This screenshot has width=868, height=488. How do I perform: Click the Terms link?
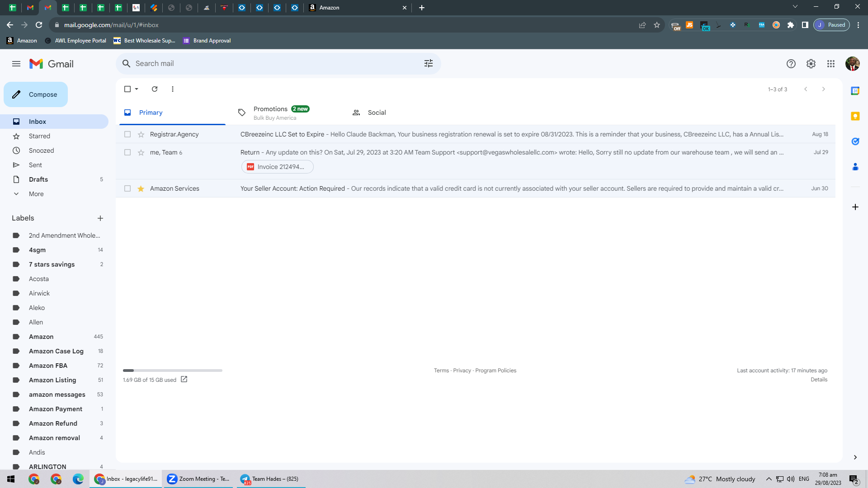pyautogui.click(x=441, y=371)
